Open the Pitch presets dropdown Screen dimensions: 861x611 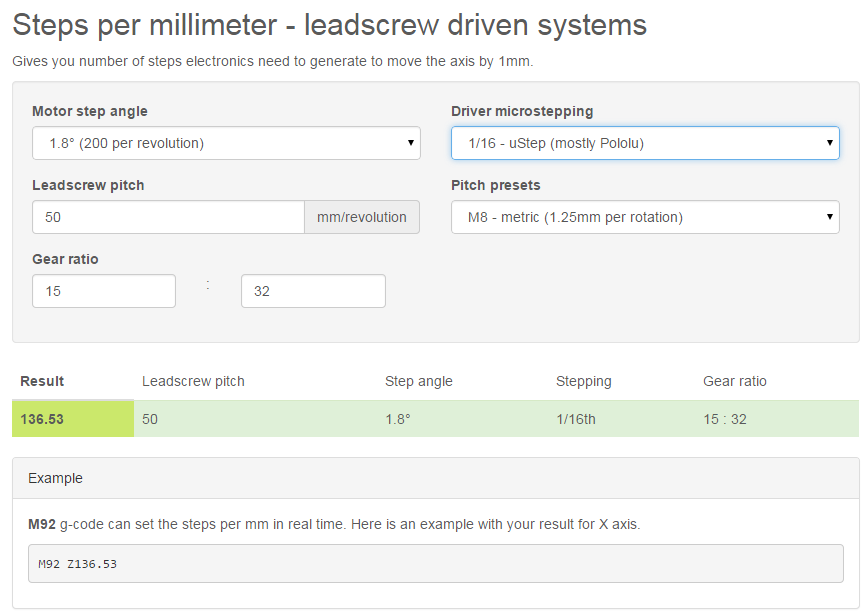[x=644, y=217]
